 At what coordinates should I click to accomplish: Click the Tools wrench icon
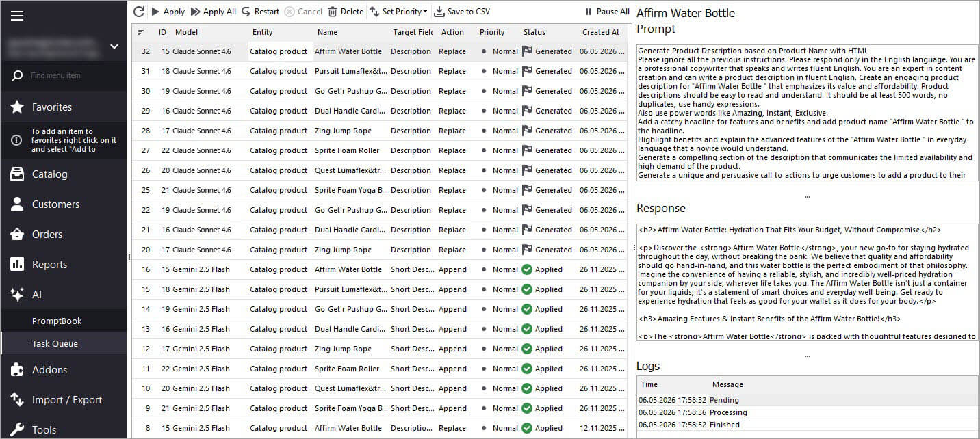coord(17,429)
